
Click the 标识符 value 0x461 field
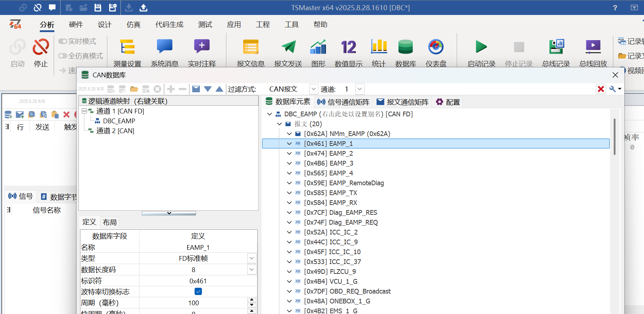point(198,281)
